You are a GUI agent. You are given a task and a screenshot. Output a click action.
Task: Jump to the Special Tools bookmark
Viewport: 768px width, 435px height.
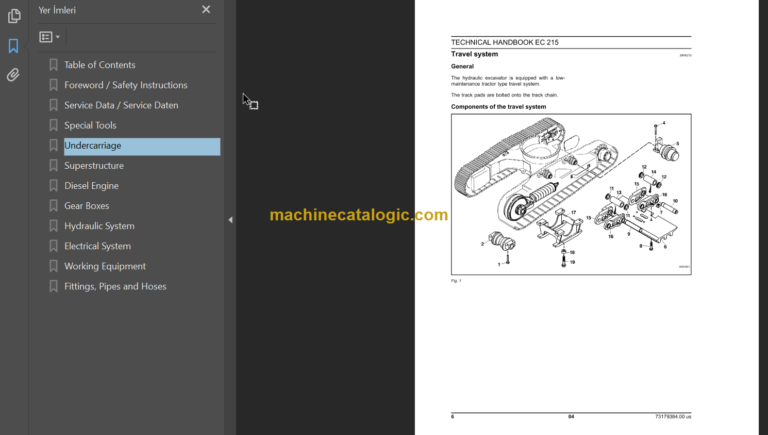90,125
